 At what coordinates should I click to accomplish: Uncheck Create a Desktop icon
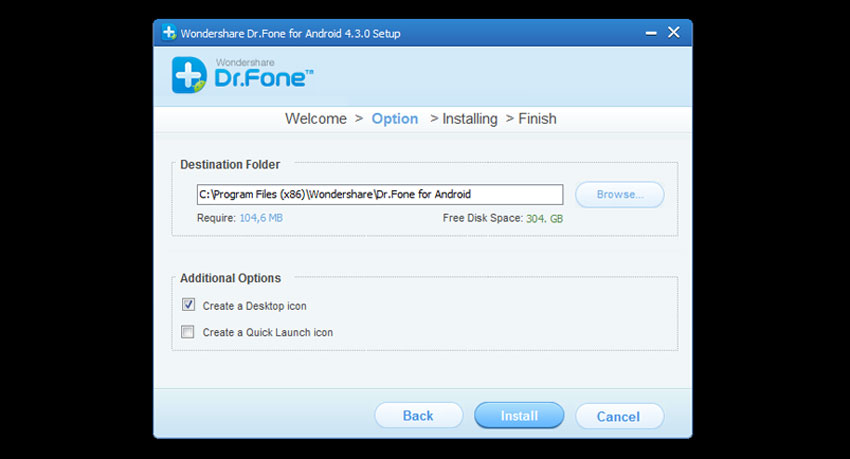[188, 305]
